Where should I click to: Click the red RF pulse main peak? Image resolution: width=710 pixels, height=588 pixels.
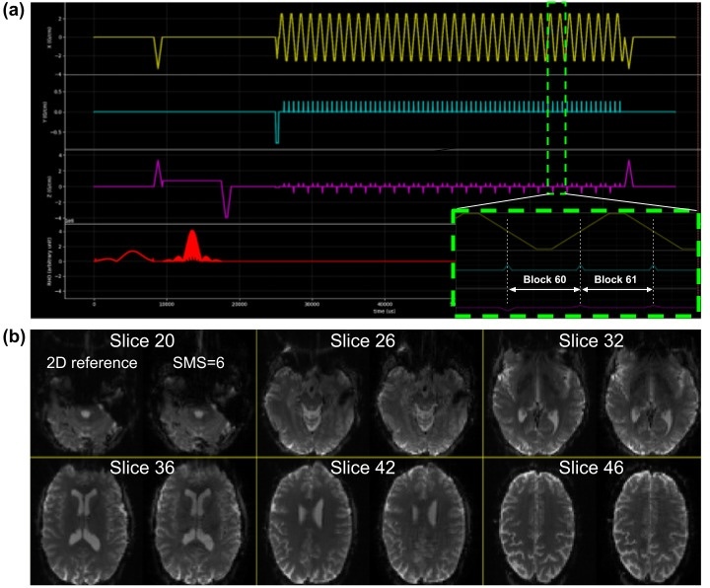[191, 244]
